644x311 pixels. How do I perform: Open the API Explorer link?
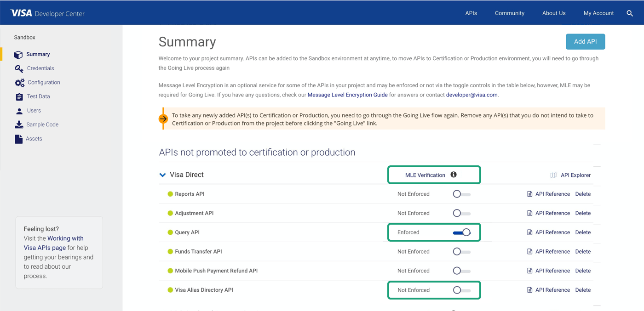(575, 175)
